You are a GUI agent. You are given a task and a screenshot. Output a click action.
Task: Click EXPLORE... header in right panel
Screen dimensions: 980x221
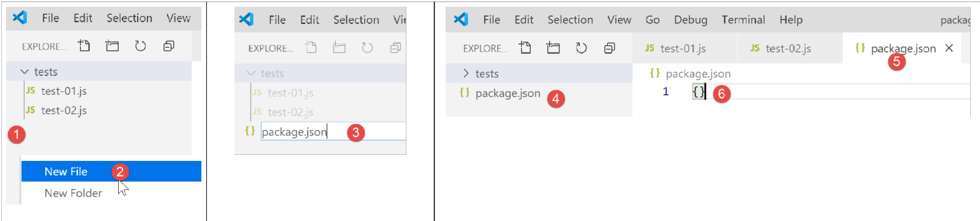coord(485,48)
